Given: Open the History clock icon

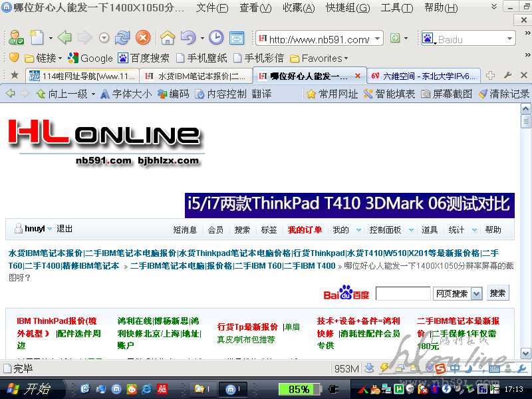Looking at the screenshot, I should [x=216, y=38].
